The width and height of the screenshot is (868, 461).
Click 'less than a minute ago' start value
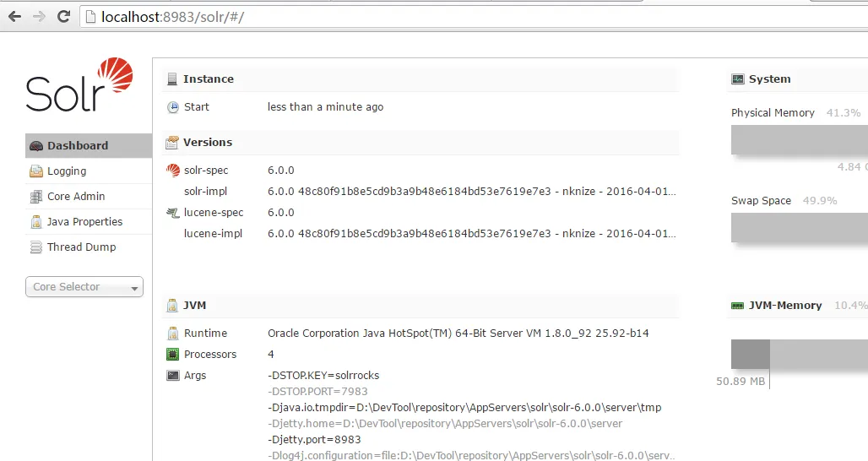tap(326, 107)
